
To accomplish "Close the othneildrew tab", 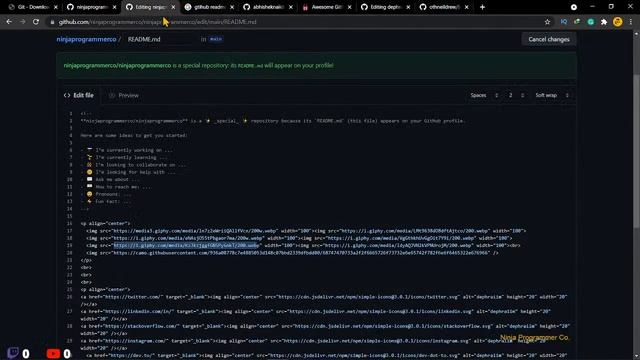I will point(467,7).
